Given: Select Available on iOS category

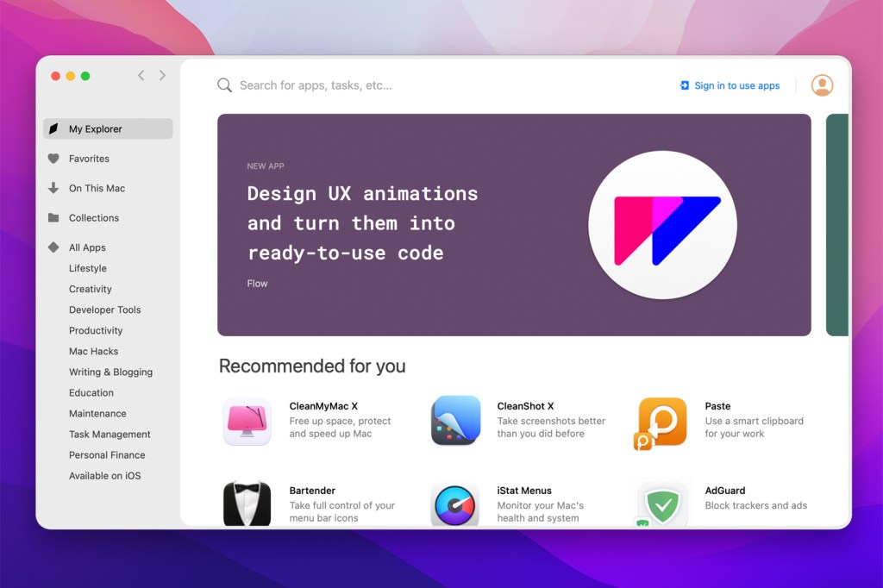Looking at the screenshot, I should (x=104, y=476).
